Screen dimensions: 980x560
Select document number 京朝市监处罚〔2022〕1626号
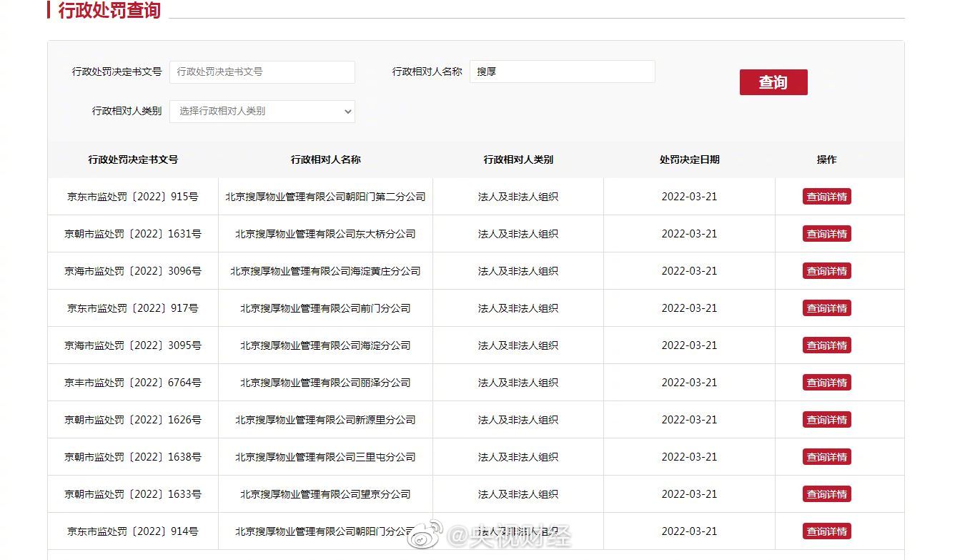pyautogui.click(x=133, y=420)
